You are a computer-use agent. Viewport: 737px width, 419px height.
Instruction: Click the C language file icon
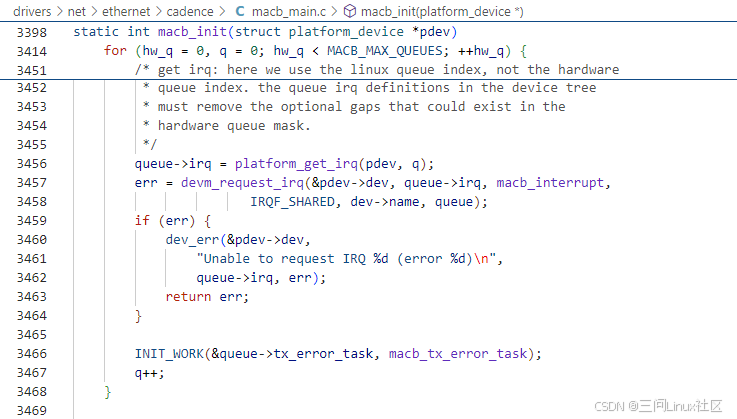tap(240, 11)
